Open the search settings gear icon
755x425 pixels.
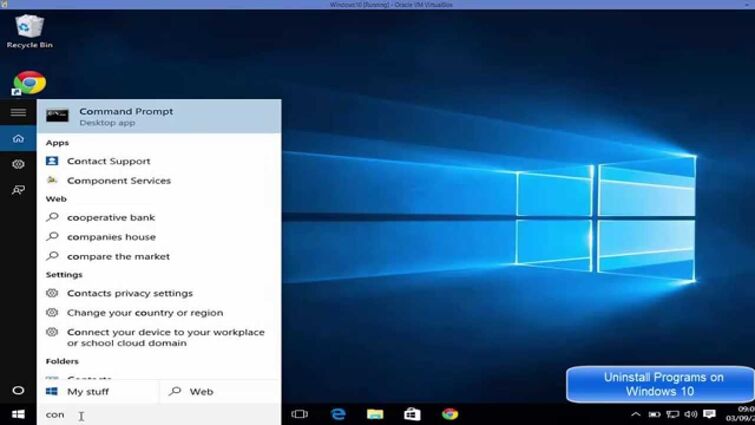coord(18,164)
